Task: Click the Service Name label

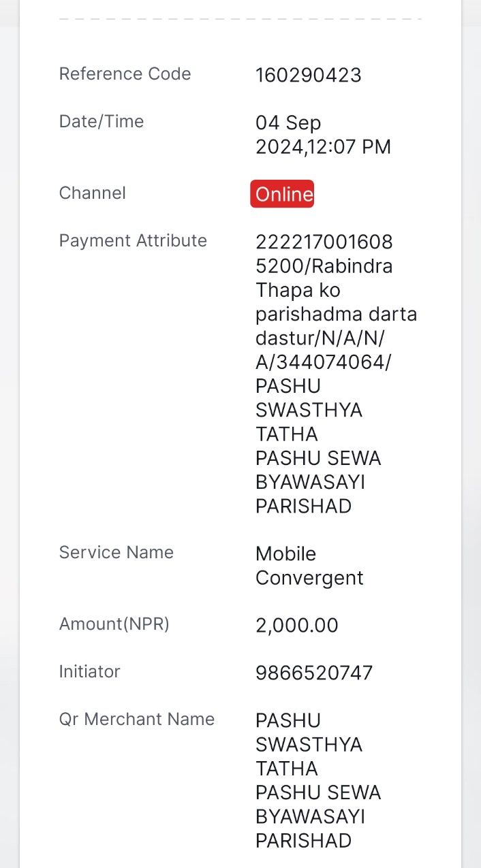Action: pyautogui.click(x=117, y=552)
